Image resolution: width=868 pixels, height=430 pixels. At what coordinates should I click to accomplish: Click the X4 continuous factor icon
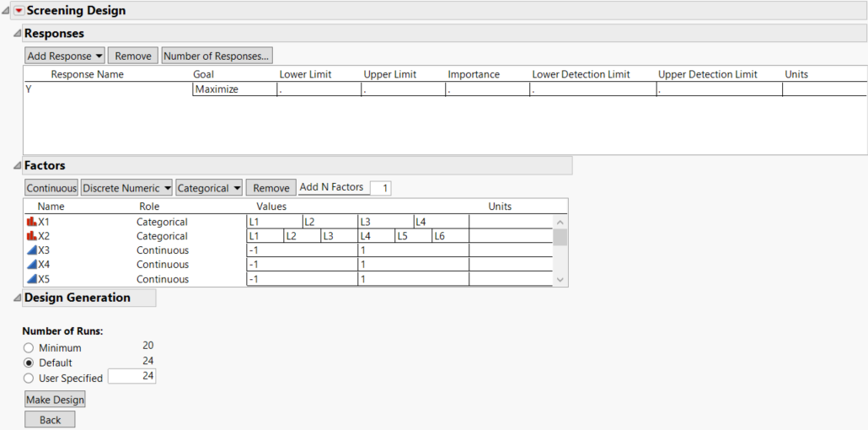(32, 265)
